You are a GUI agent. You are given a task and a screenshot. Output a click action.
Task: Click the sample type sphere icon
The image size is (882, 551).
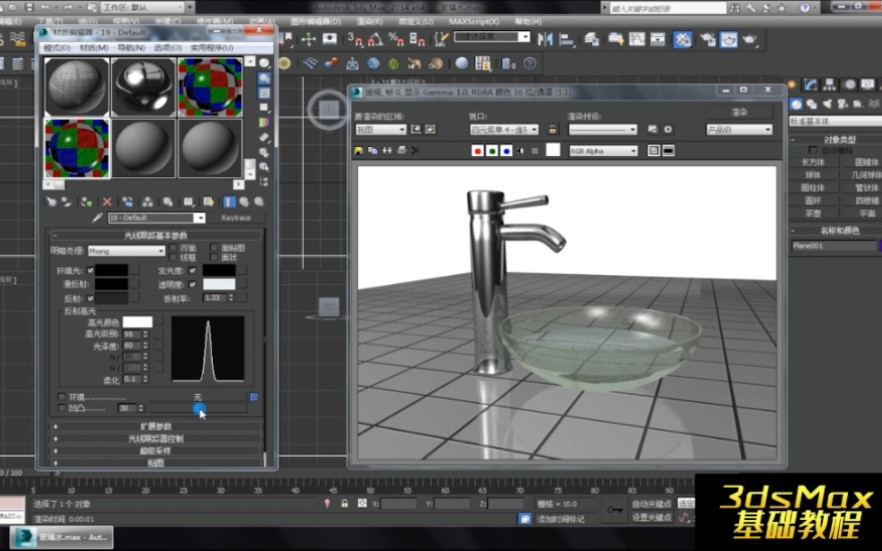pos(264,63)
